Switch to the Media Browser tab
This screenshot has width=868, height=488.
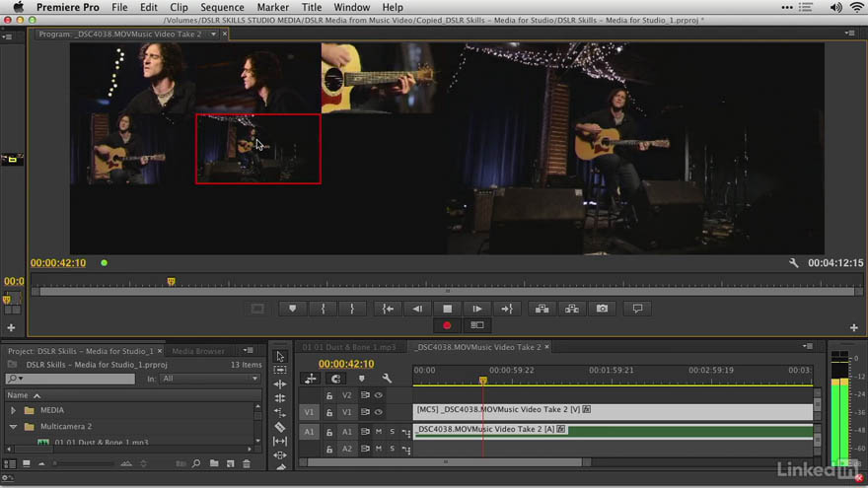click(198, 351)
